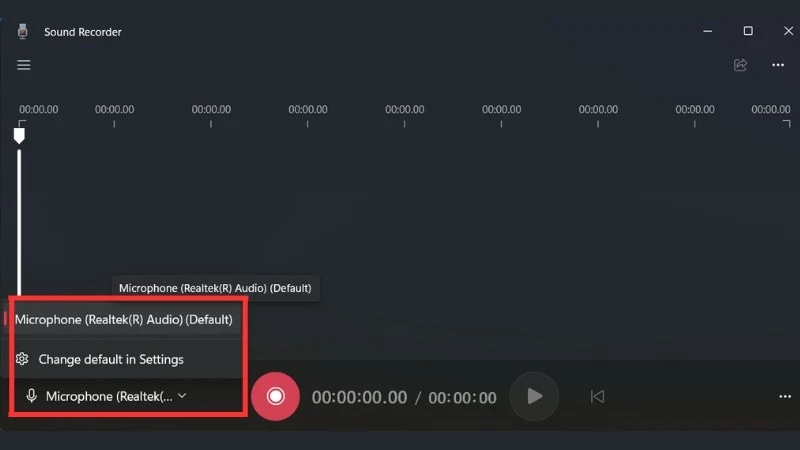Open the hamburger navigation menu
Screen dimensions: 800x450
24,65
